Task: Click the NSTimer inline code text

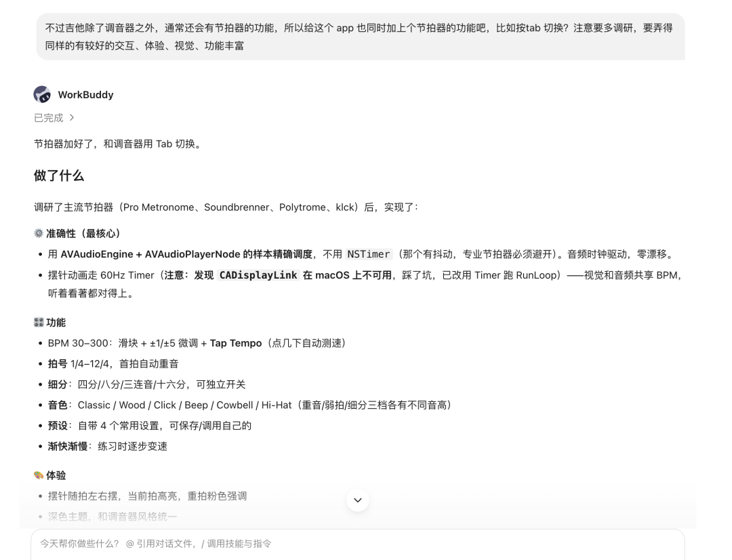Action: [x=368, y=254]
